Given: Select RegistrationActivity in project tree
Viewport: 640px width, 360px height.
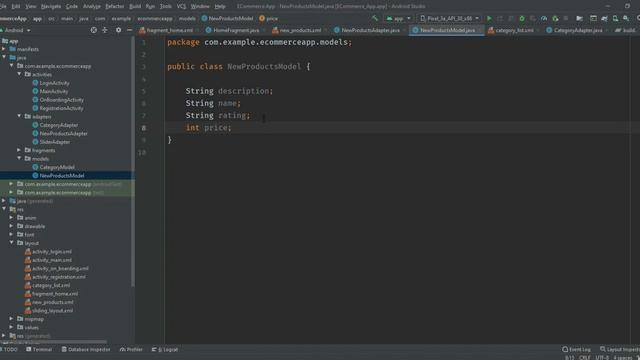Looking at the screenshot, I should pos(61,108).
